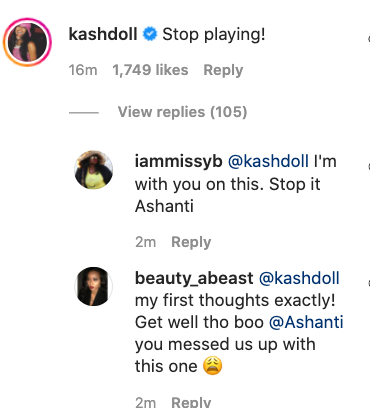The image size is (370, 408).
Task: Click the 2m timestamp under iammissyb's reply
Action: pos(145,242)
